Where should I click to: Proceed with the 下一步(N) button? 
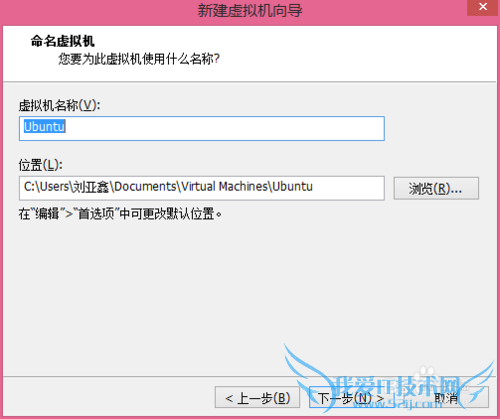[352, 397]
